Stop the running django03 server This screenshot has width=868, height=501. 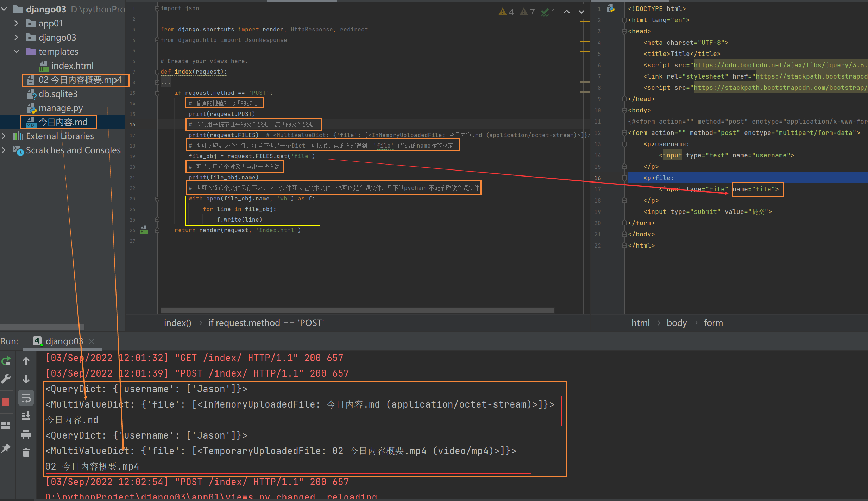(x=6, y=402)
